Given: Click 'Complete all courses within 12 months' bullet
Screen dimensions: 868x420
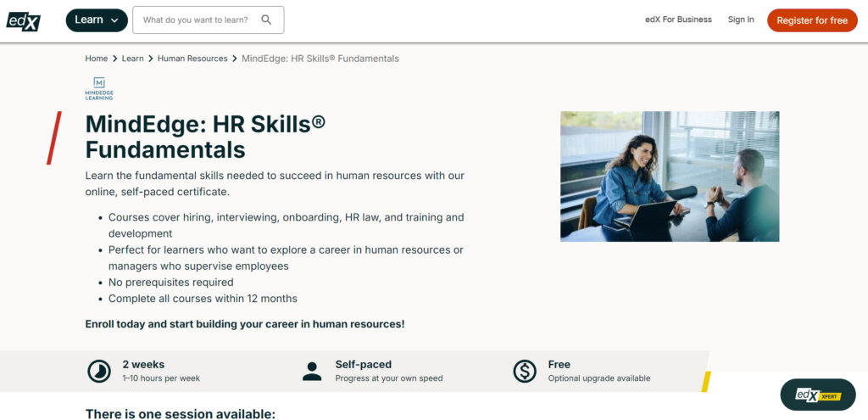Looking at the screenshot, I should pos(203,299).
